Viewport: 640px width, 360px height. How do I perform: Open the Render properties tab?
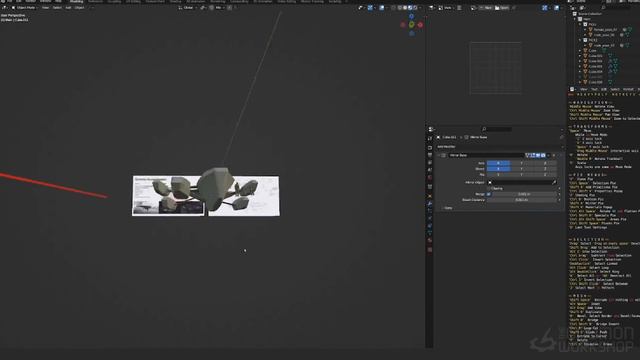pos(430,148)
